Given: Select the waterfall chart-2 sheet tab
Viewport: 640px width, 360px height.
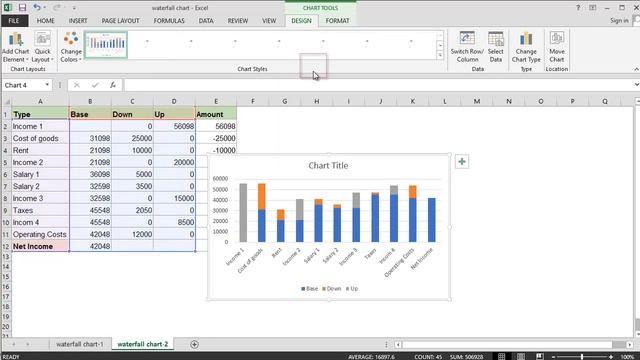Looking at the screenshot, I should [142, 344].
